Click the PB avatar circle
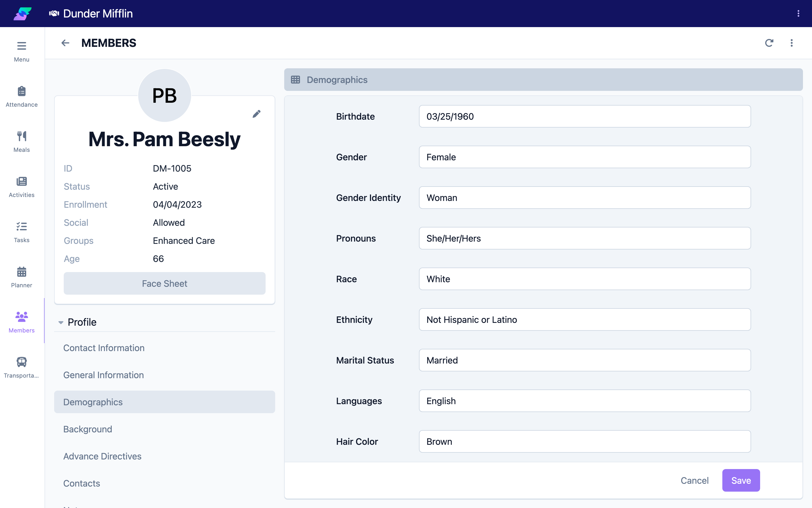Image resolution: width=812 pixels, height=508 pixels. click(x=164, y=95)
